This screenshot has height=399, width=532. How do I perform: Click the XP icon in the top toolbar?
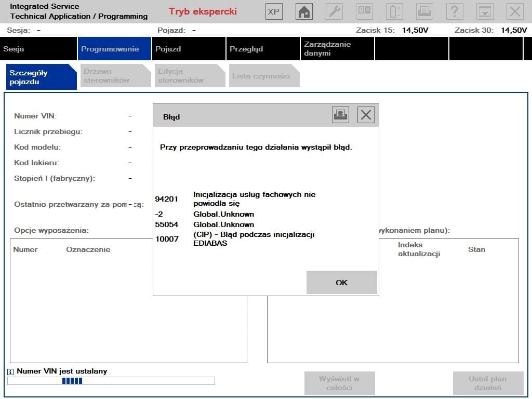point(274,11)
